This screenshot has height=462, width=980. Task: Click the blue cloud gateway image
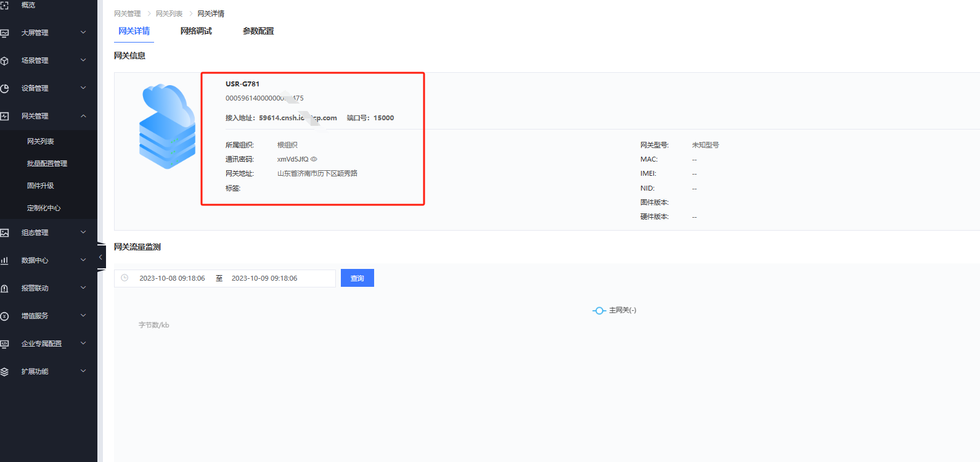[167, 126]
